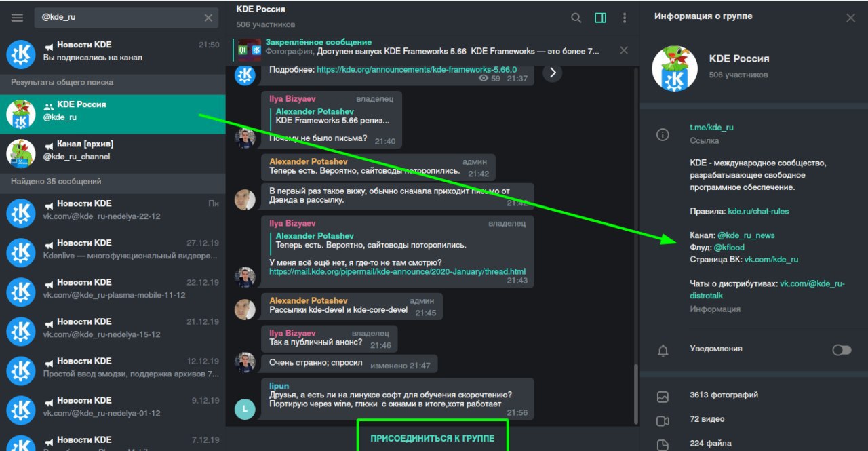Select the KDE Россия @kde_ru search result
The width and height of the screenshot is (868, 451).
(113, 114)
